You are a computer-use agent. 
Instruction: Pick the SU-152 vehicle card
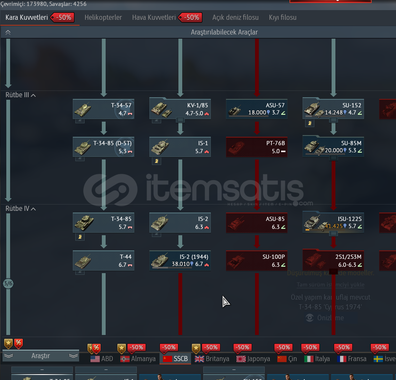pyautogui.click(x=333, y=108)
